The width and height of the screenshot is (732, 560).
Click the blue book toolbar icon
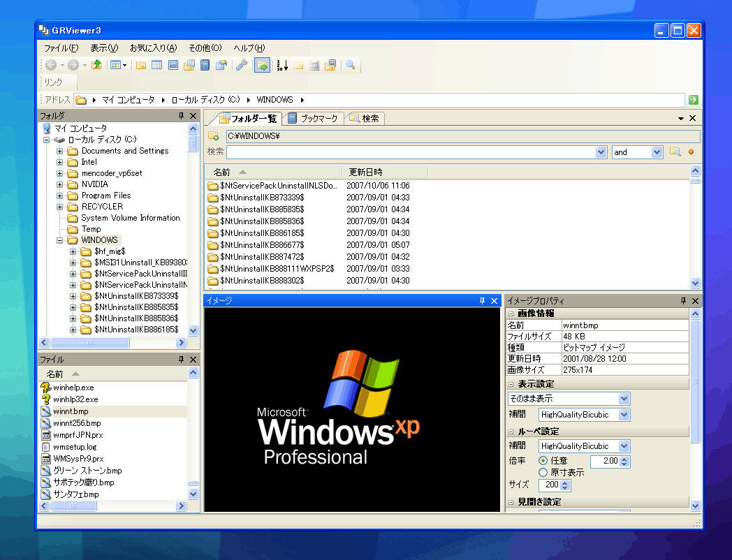[x=205, y=66]
